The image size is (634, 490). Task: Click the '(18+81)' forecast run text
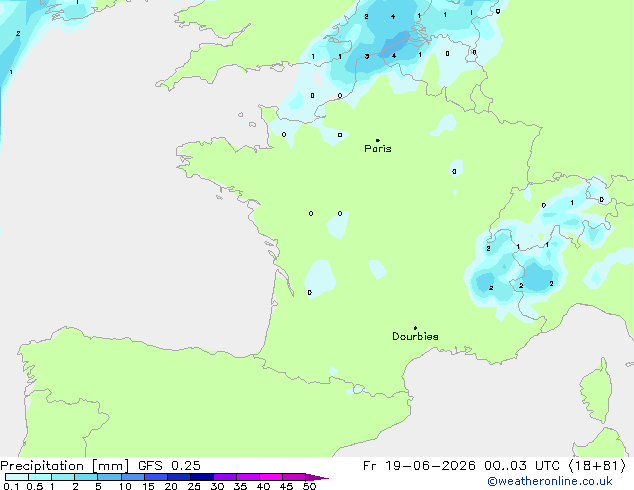[x=597, y=466]
